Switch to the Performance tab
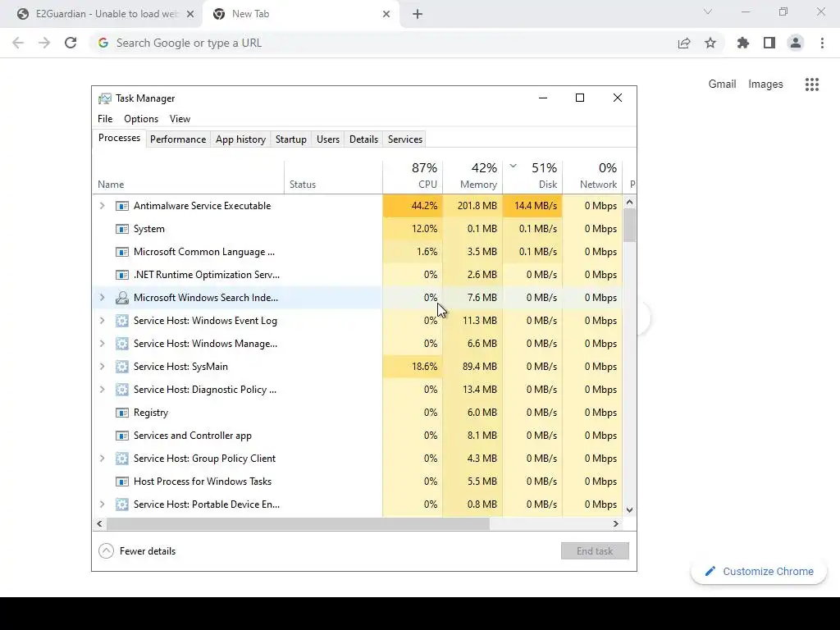840x630 pixels. (178, 139)
